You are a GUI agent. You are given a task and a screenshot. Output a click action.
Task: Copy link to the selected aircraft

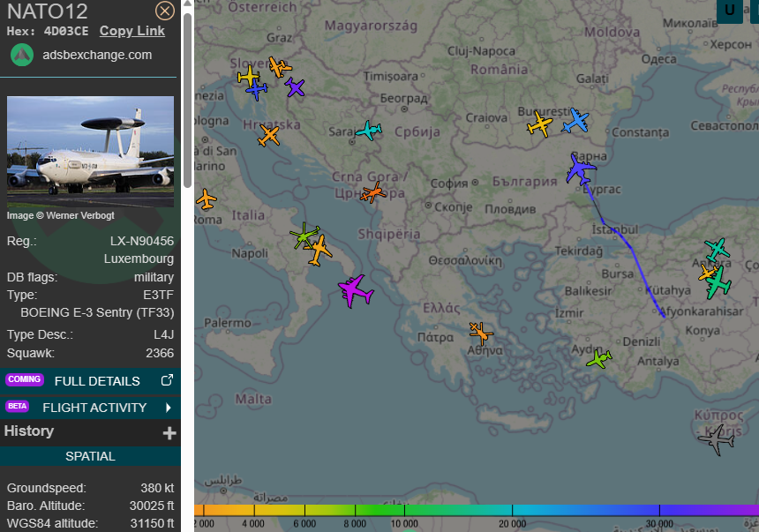pyautogui.click(x=132, y=31)
